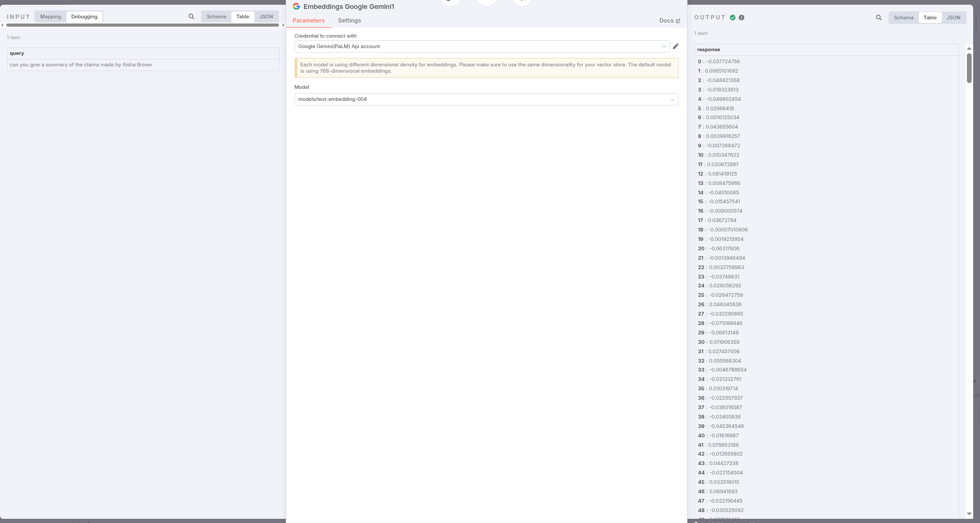This screenshot has width=980, height=523.
Task: Click the query text cell about Aisha Brown
Action: 81,65
